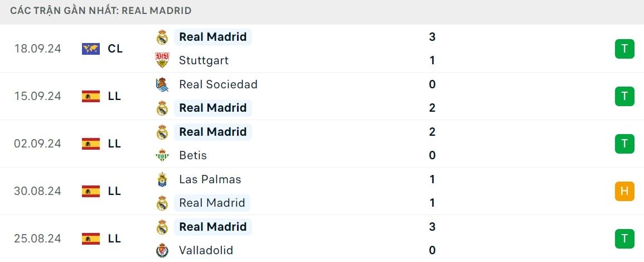Click the Betis club crest icon

click(162, 155)
